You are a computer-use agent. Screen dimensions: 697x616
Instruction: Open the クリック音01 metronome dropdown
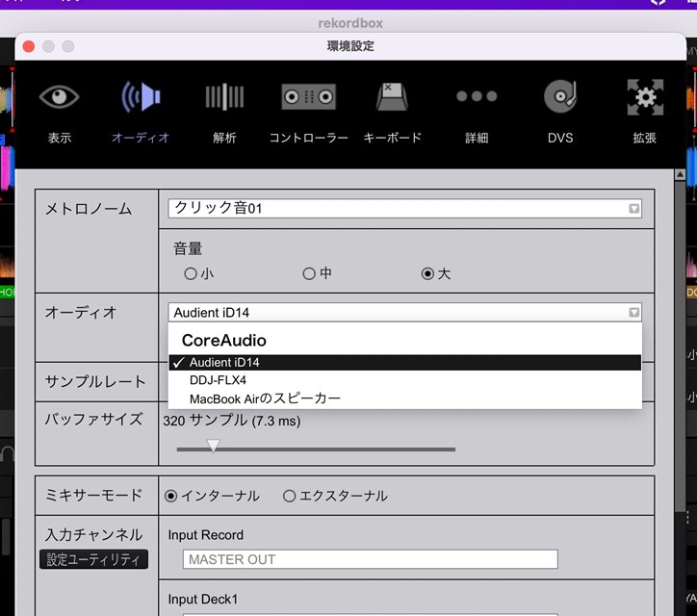(404, 209)
